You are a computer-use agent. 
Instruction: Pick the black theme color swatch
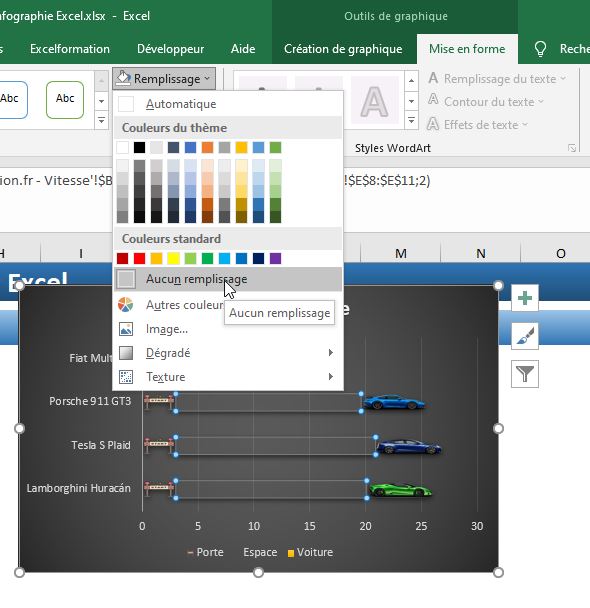[140, 147]
